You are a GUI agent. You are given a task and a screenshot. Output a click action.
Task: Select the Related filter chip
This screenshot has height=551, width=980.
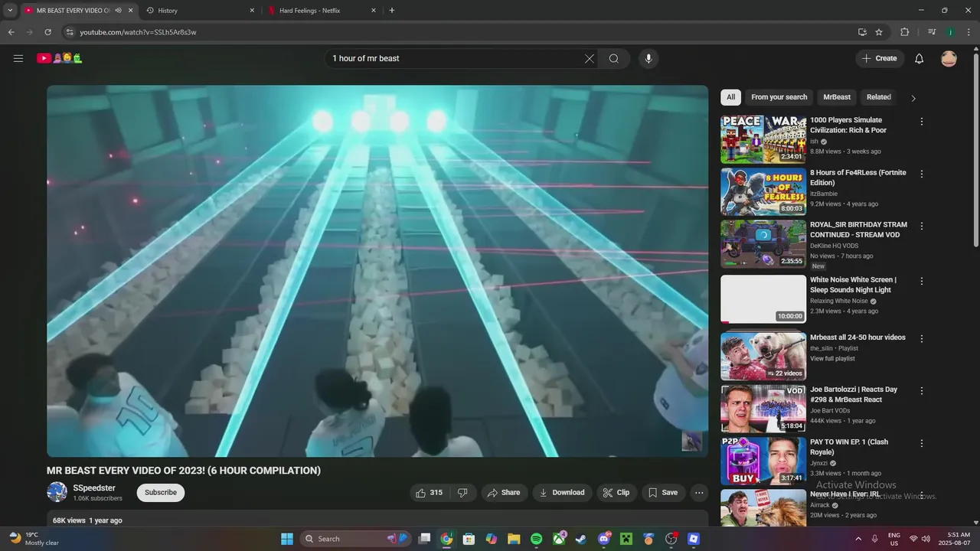[879, 97]
